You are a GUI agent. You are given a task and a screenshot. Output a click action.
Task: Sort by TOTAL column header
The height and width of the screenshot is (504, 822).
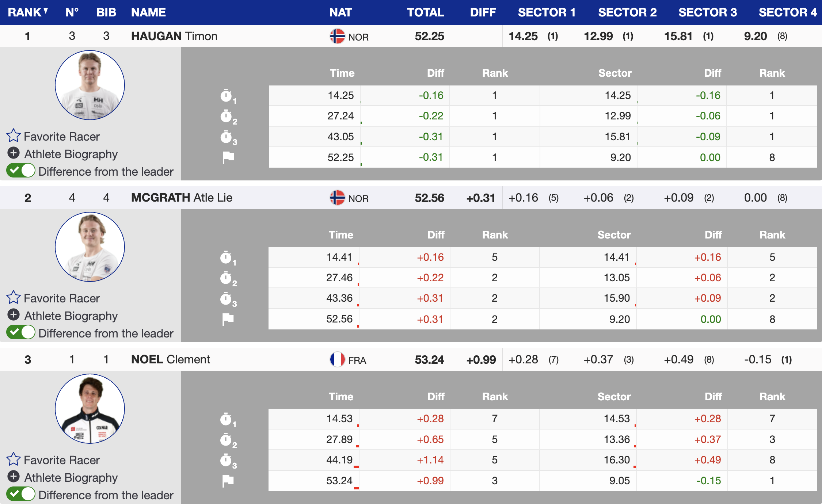425,12
